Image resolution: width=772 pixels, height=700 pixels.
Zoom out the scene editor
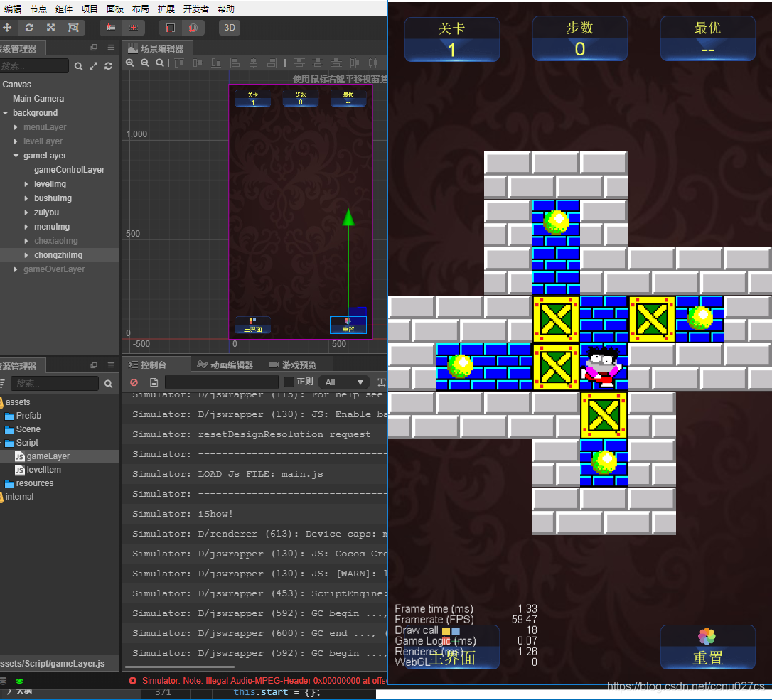[145, 63]
